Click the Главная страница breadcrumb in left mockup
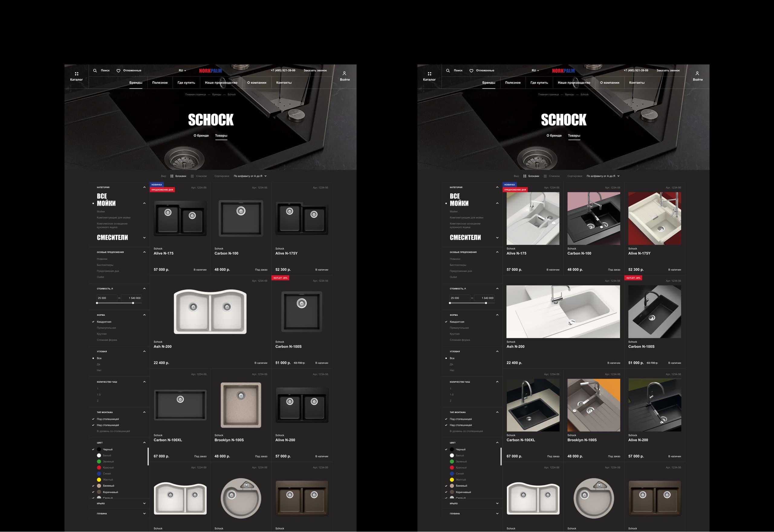 (196, 95)
